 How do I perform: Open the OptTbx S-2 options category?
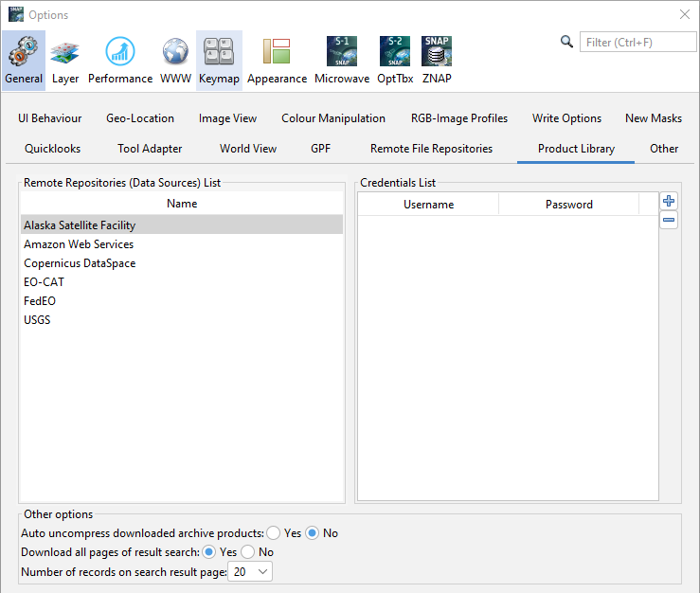coord(395,60)
